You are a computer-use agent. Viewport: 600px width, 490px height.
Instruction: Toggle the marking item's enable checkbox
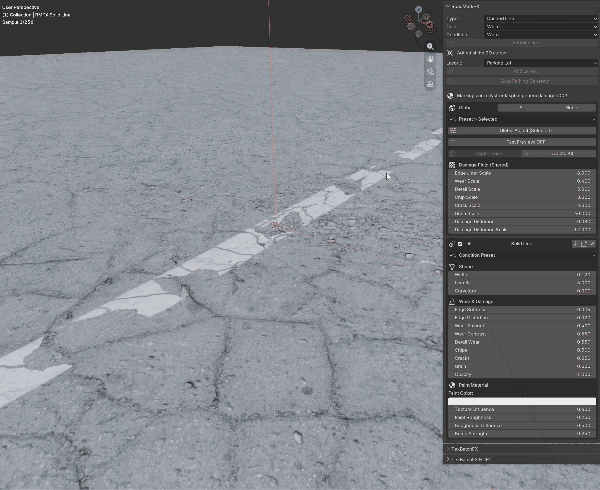pyautogui.click(x=460, y=244)
